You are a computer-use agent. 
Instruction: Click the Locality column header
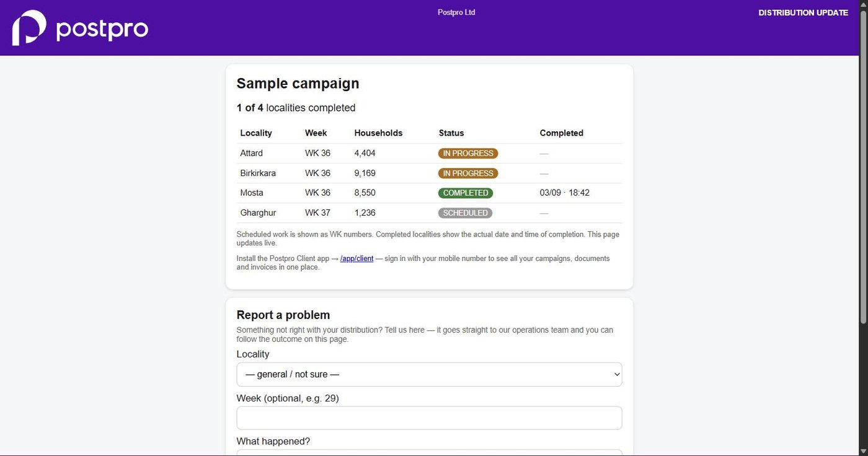click(x=256, y=133)
